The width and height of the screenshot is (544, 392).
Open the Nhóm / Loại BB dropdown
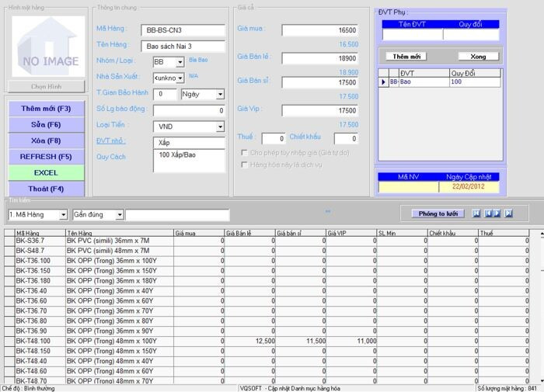click(x=180, y=62)
